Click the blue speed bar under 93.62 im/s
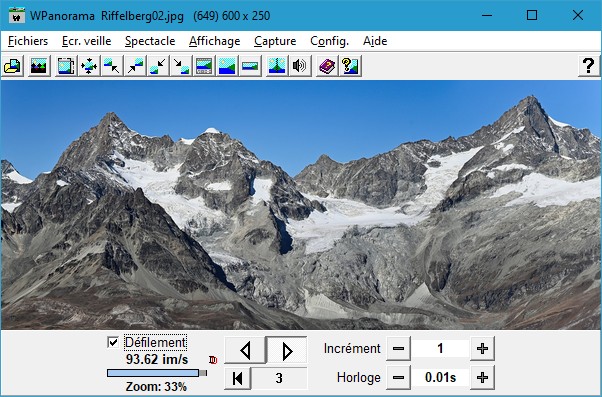 (x=153, y=373)
